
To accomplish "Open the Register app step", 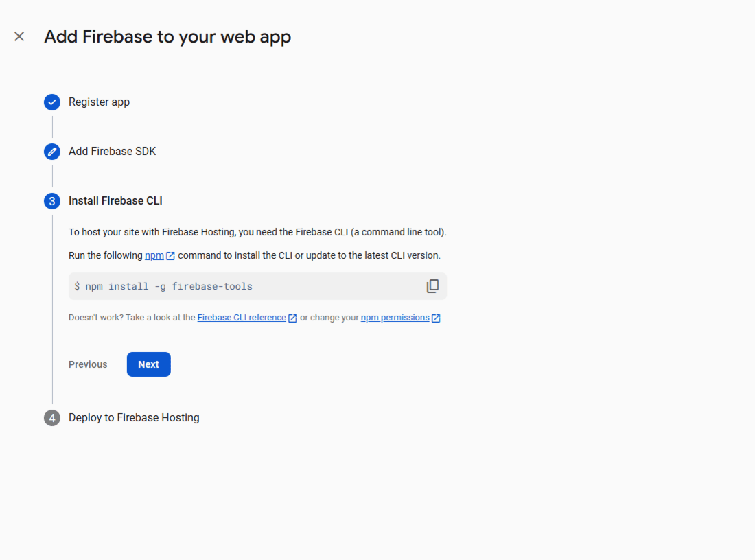I will 99,102.
